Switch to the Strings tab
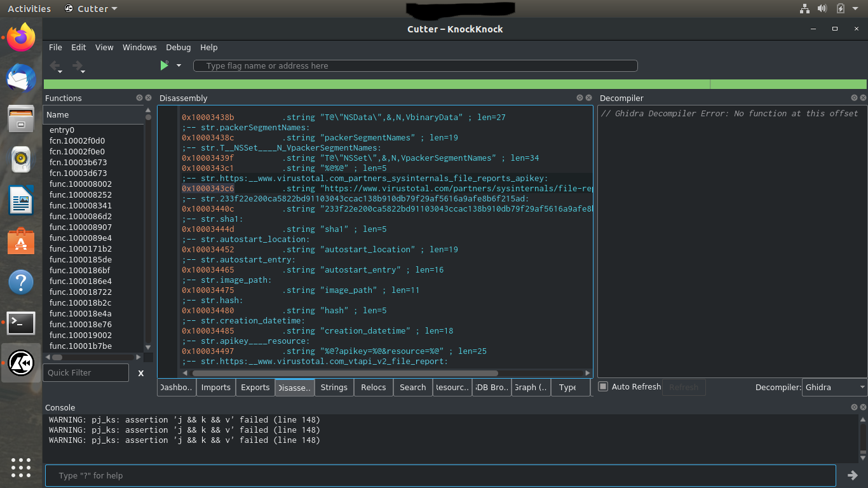 pyautogui.click(x=334, y=388)
